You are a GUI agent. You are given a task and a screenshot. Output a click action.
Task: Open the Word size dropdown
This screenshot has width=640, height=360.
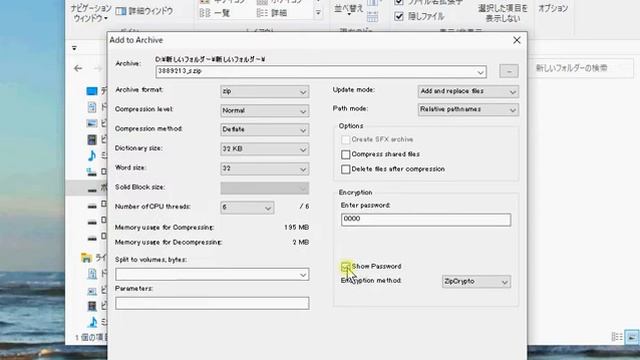[264, 169]
